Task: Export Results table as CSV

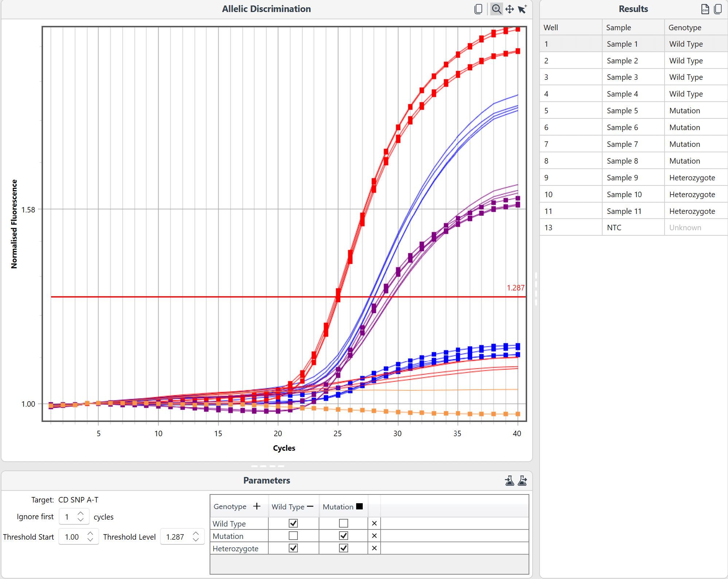Action: tap(705, 9)
